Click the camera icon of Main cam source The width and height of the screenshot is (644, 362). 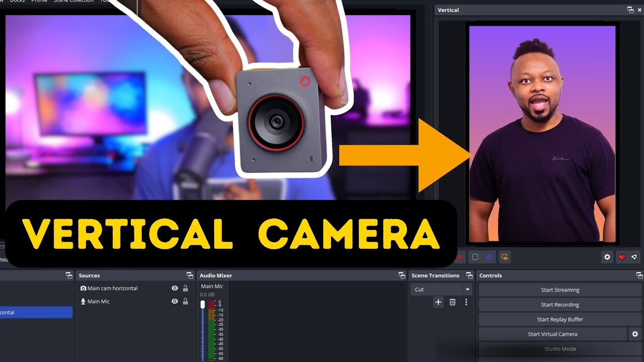point(84,288)
